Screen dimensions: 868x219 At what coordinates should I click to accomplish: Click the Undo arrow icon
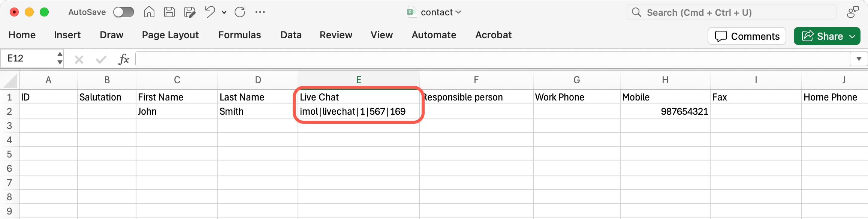[210, 12]
